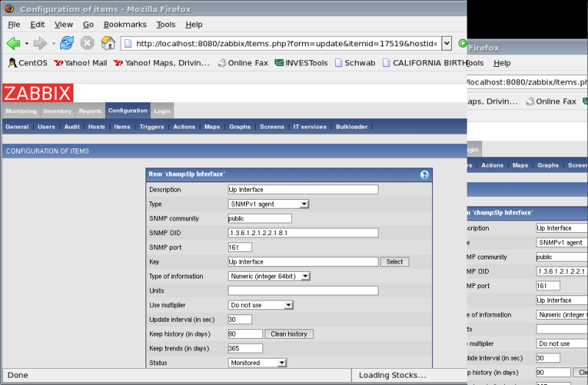This screenshot has height=385, width=588.
Task: Click the Forward navigation arrow
Action: coord(40,43)
